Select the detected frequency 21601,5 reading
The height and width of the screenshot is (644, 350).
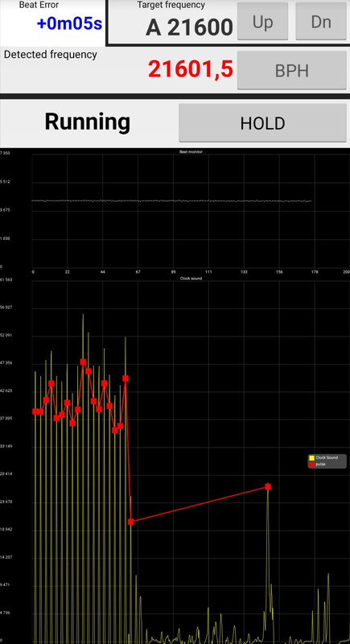tap(191, 69)
